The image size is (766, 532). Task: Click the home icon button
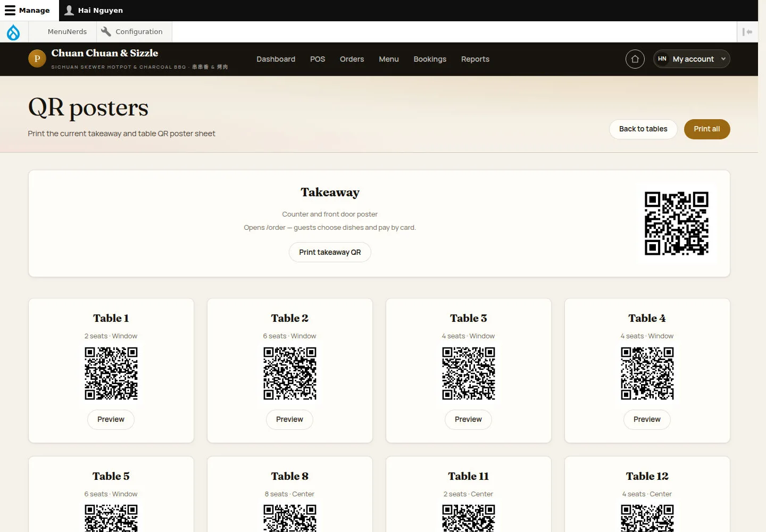coord(635,59)
